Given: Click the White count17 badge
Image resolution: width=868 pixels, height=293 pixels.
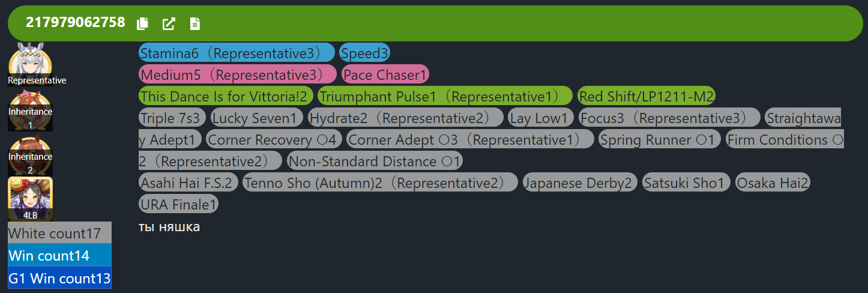Looking at the screenshot, I should (x=59, y=233).
